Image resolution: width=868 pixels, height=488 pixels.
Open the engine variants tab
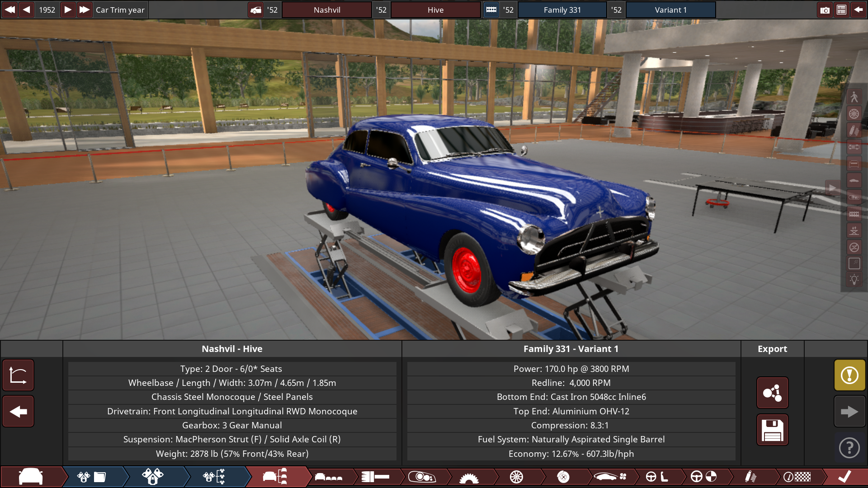pos(214,477)
